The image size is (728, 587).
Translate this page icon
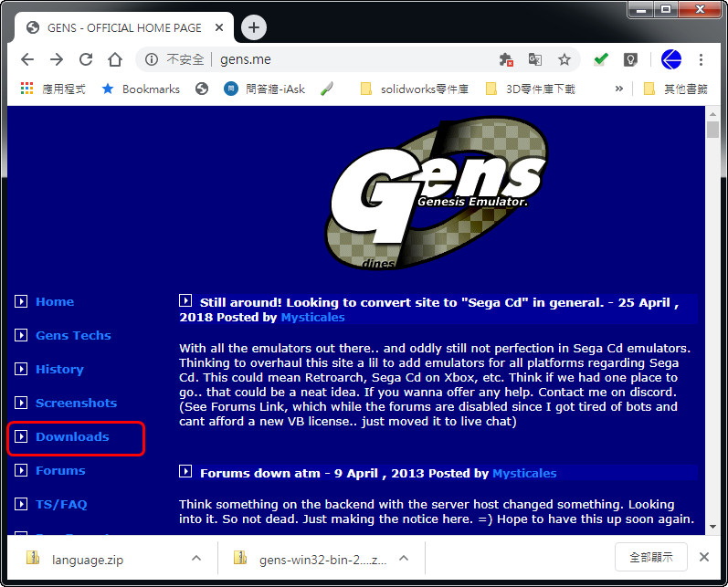point(535,59)
